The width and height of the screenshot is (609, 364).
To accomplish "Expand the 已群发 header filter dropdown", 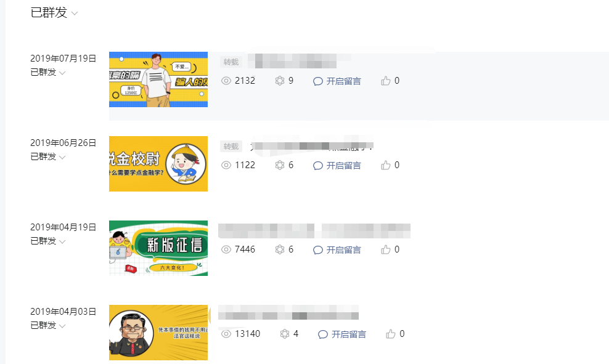I will (54, 12).
